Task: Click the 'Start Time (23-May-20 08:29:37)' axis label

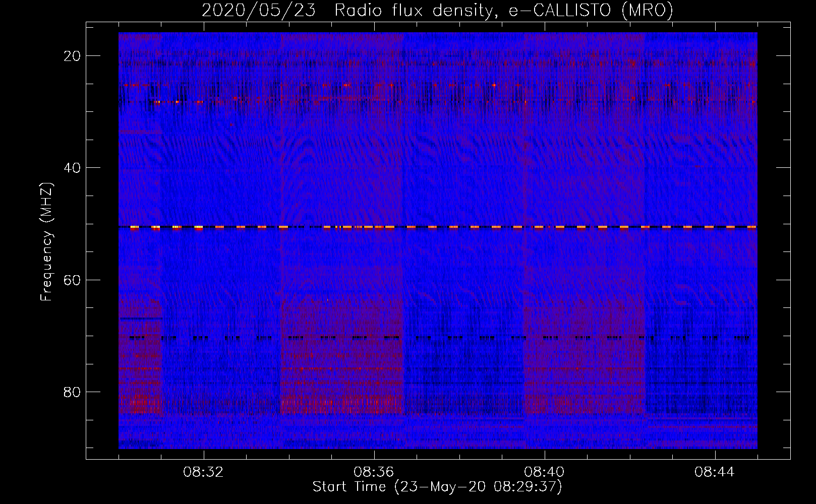Action: coord(437,487)
